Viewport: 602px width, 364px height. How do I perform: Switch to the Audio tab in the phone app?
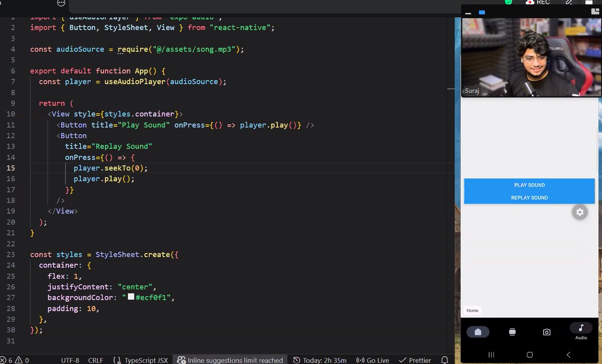(x=581, y=331)
